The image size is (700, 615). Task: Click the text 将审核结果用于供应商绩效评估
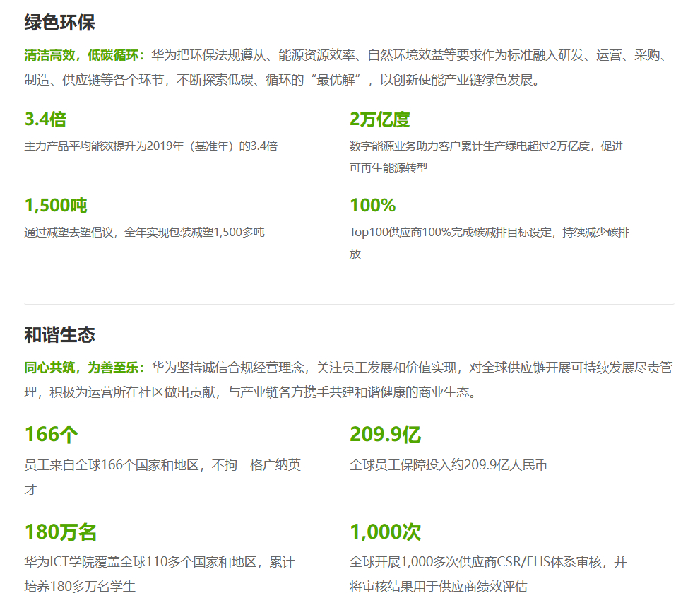439,587
